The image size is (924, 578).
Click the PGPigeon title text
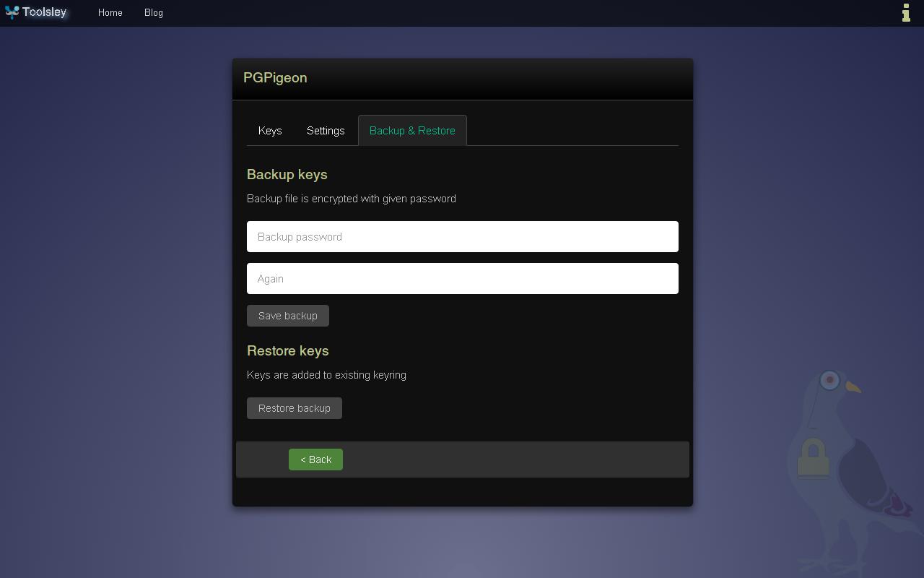pos(275,78)
